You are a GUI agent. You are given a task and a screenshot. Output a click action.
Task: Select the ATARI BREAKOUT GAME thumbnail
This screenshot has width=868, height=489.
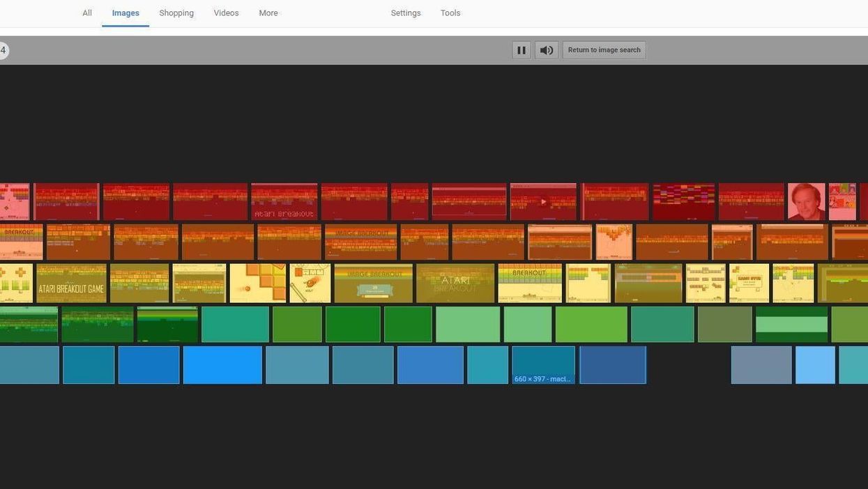pos(71,283)
